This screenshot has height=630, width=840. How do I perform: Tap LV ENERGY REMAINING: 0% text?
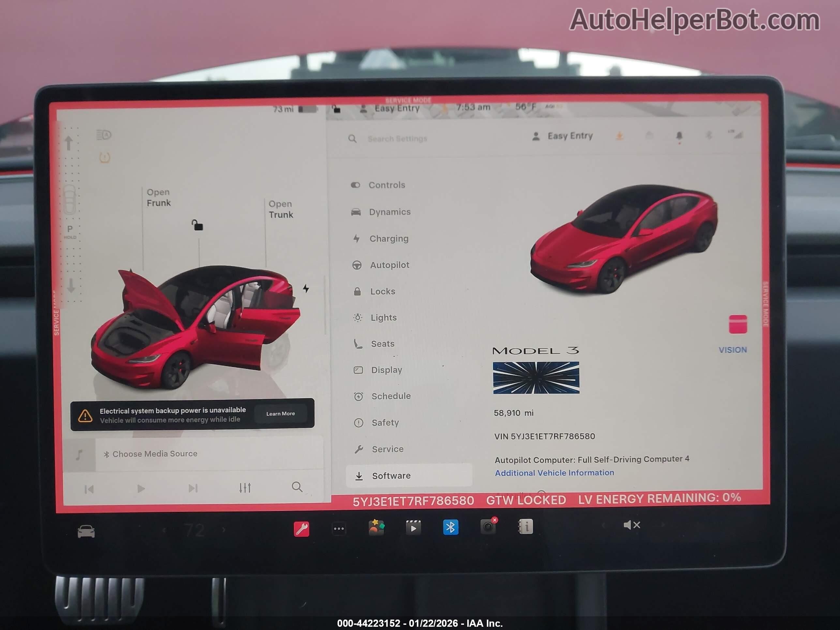pyautogui.click(x=659, y=498)
